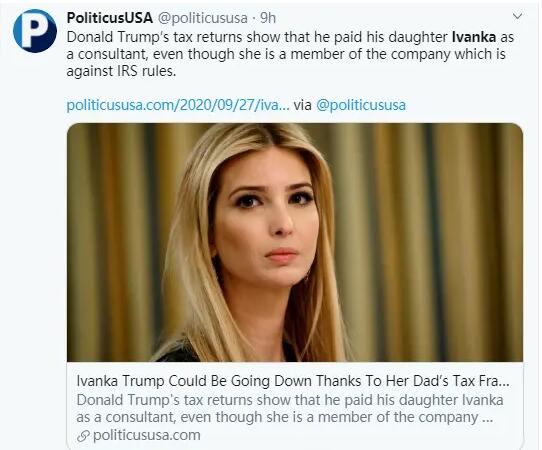Click the @politicususa handle next to the name

[x=203, y=18]
